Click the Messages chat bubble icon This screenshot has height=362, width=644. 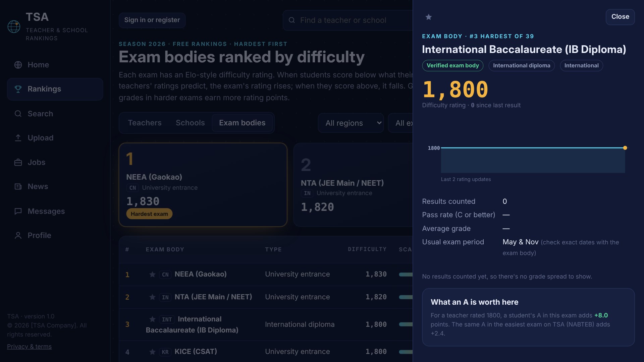[x=18, y=211]
